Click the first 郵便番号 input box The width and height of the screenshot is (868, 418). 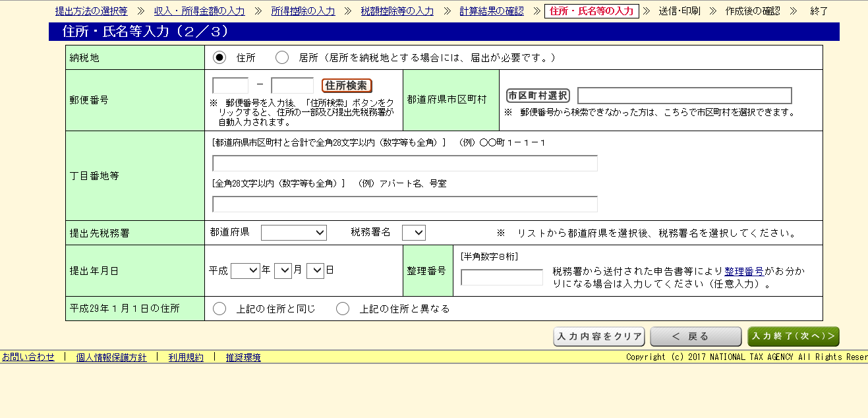(230, 86)
